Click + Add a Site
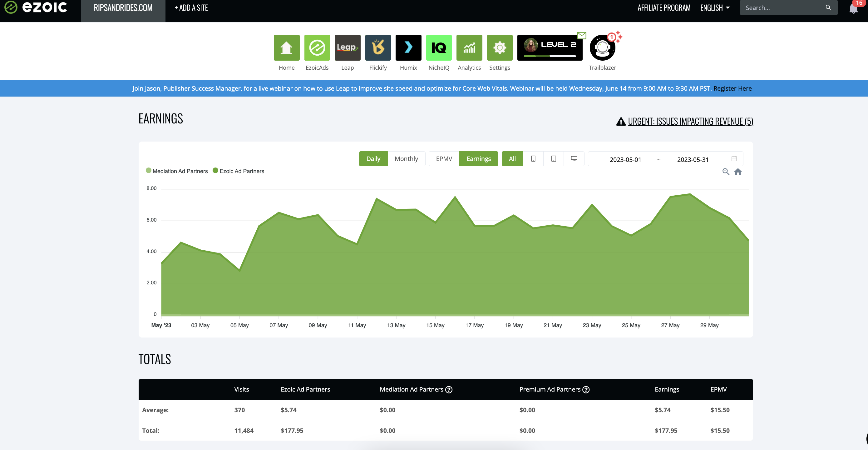 pyautogui.click(x=191, y=8)
